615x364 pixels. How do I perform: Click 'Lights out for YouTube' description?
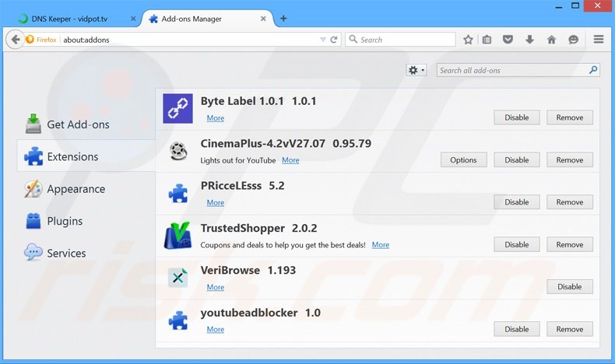[x=238, y=161]
